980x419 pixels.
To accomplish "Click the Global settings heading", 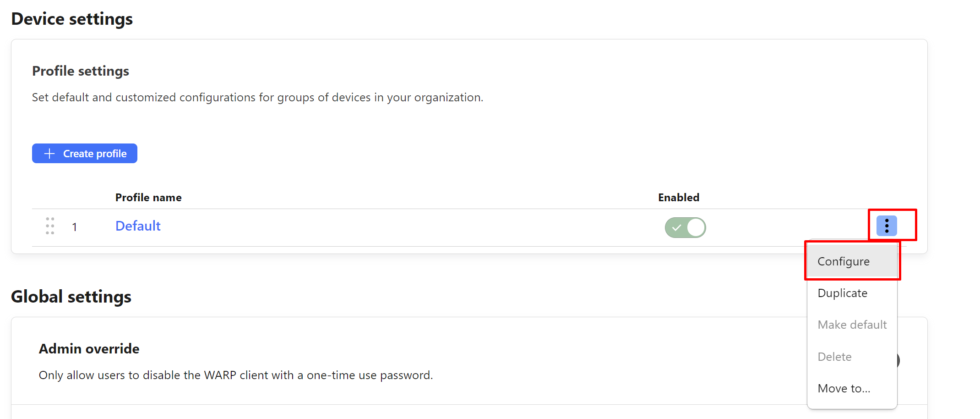I will pyautogui.click(x=71, y=297).
